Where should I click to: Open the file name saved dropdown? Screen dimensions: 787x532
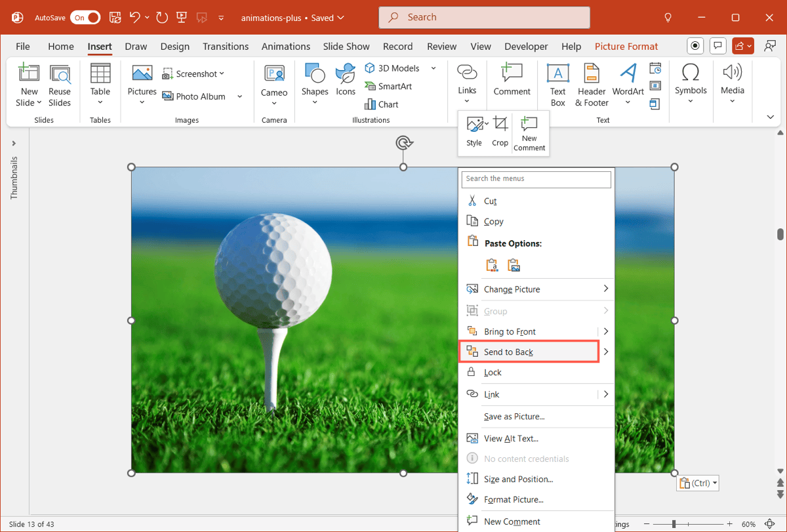[340, 18]
